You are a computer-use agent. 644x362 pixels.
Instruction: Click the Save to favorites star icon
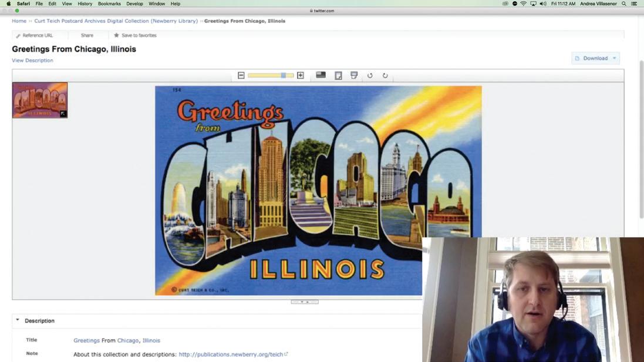click(x=116, y=35)
